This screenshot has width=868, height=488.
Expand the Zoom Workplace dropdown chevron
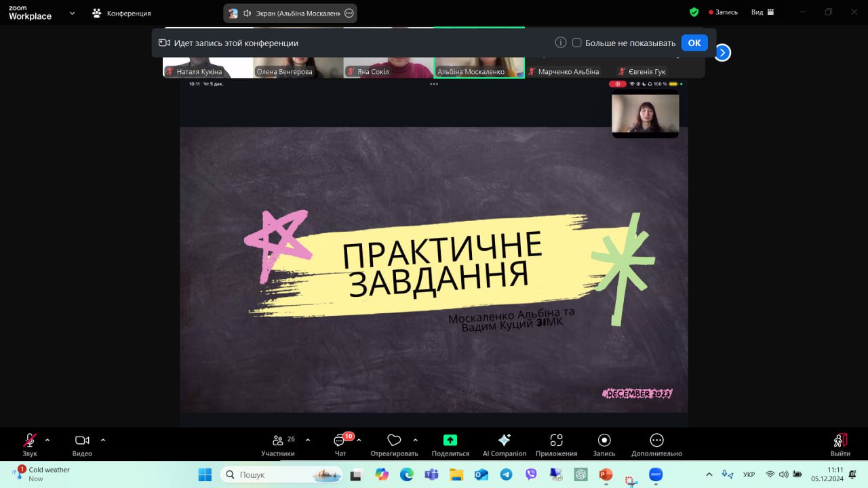[x=73, y=13]
